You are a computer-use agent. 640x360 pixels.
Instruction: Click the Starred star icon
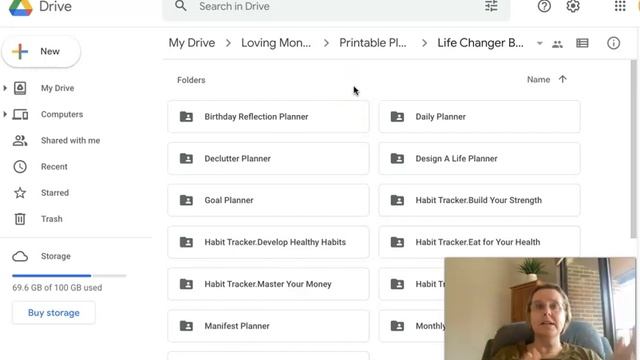click(20, 193)
